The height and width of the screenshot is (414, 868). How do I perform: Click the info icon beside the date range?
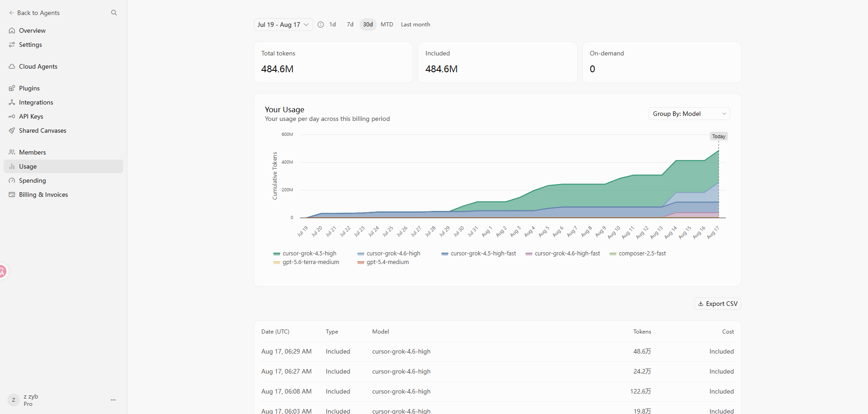[320, 25]
